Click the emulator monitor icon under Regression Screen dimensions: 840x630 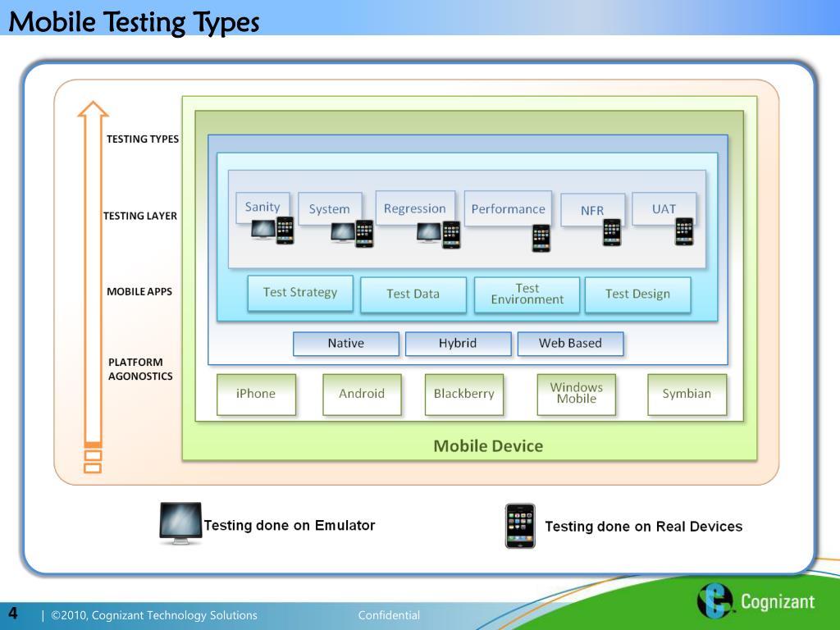pos(429,233)
